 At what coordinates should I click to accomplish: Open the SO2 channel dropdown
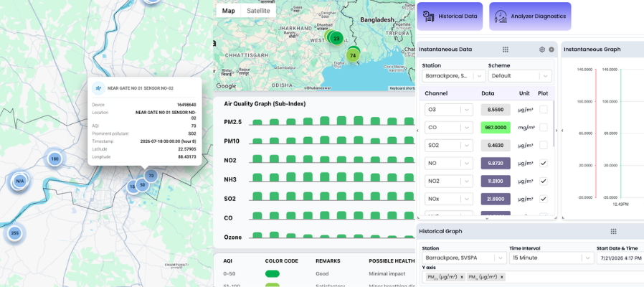(x=448, y=145)
